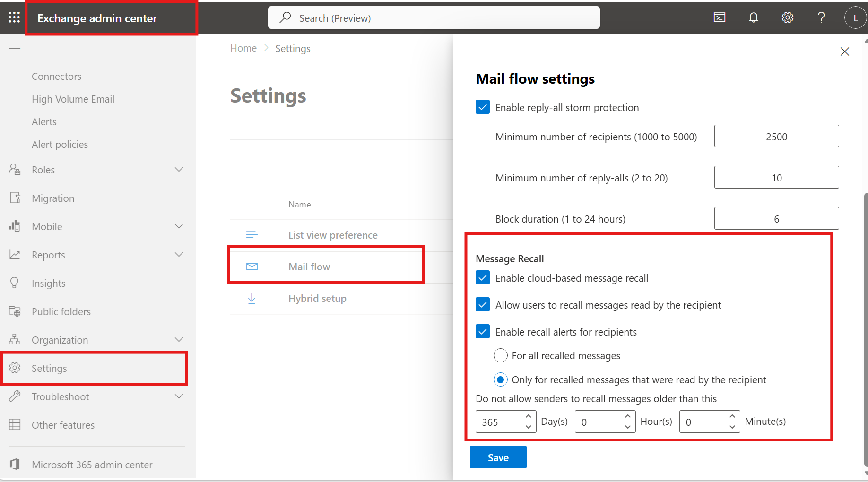Collapse the navigation hamburger menu
Image resolution: width=868 pixels, height=482 pixels.
pos(15,48)
